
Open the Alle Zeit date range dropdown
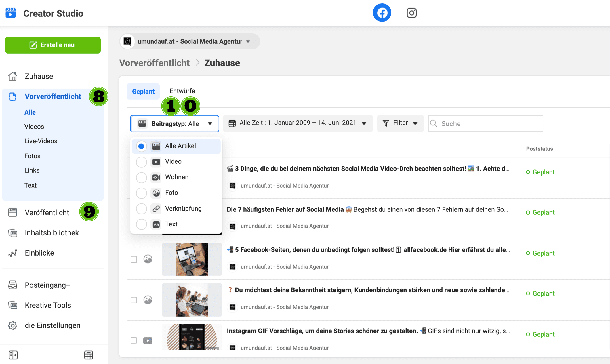click(x=298, y=123)
